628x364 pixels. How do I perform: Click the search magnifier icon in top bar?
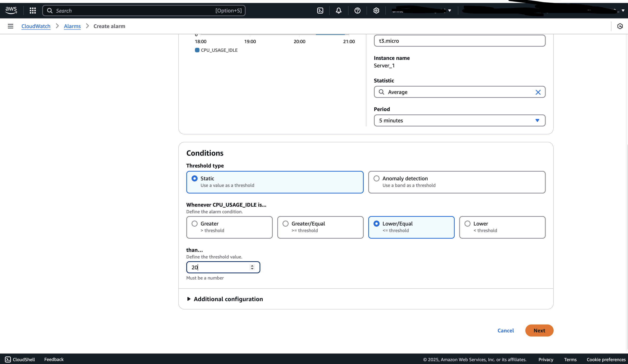50,11
